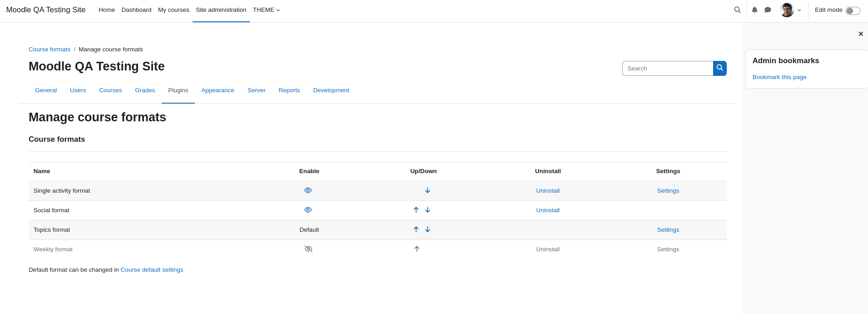Go to Home in navbar
The image size is (868, 314).
coord(107,10)
